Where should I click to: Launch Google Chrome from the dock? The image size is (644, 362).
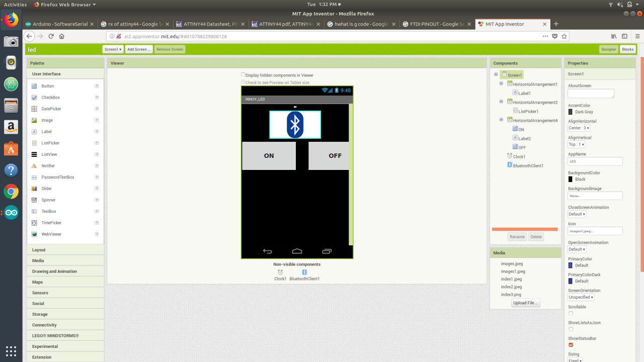11,192
